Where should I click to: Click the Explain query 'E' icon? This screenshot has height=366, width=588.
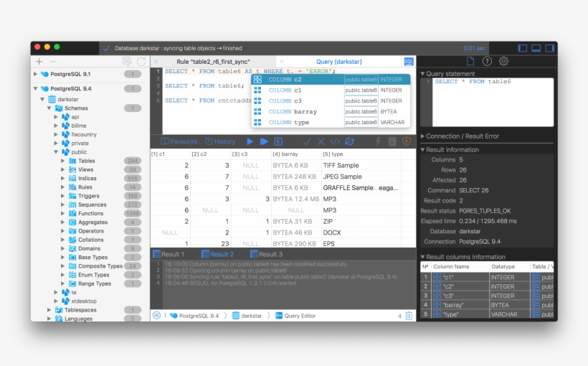278,142
